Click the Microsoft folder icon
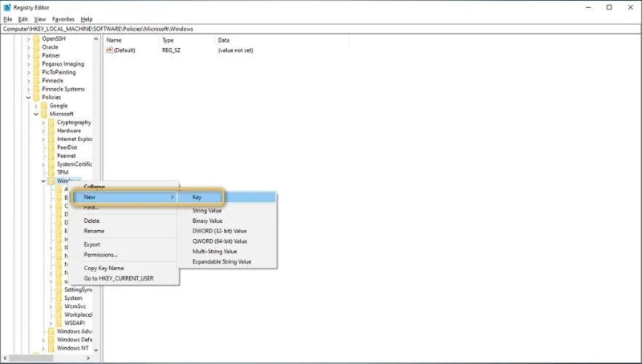The height and width of the screenshot is (364, 642). tap(44, 114)
